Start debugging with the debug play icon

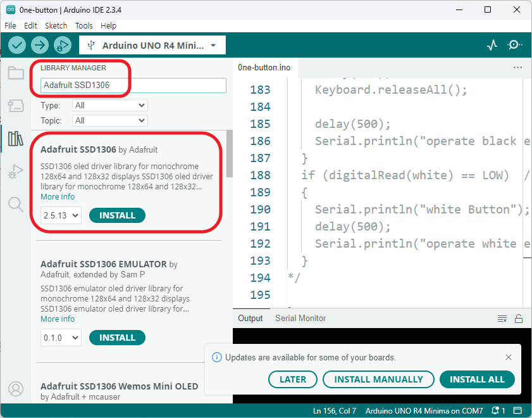point(63,45)
